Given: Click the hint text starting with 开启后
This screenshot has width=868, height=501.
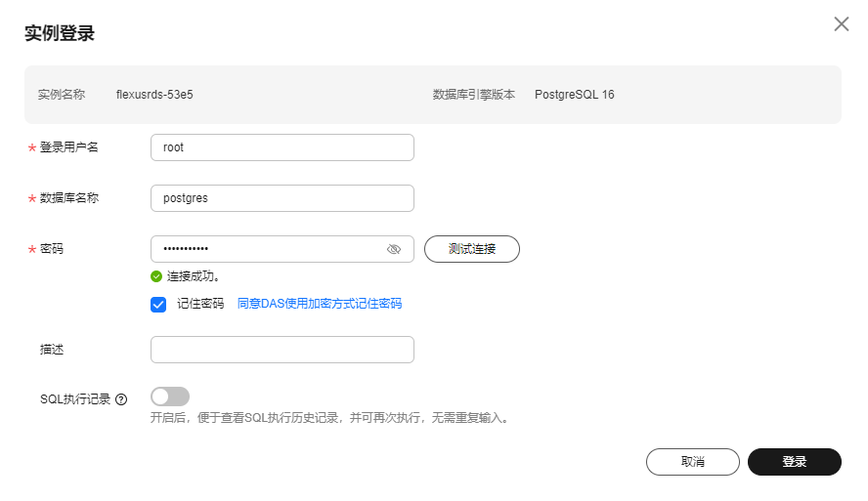Looking at the screenshot, I should pos(330,418).
